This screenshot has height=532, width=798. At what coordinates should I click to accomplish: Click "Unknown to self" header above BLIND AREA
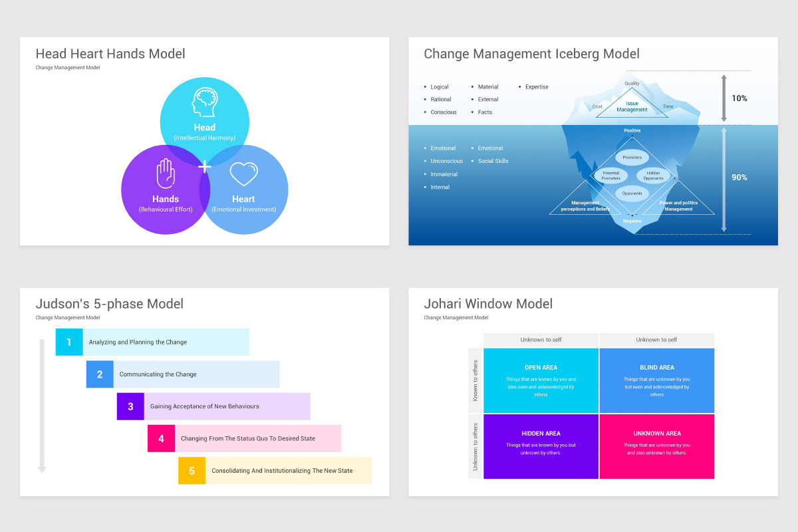657,340
